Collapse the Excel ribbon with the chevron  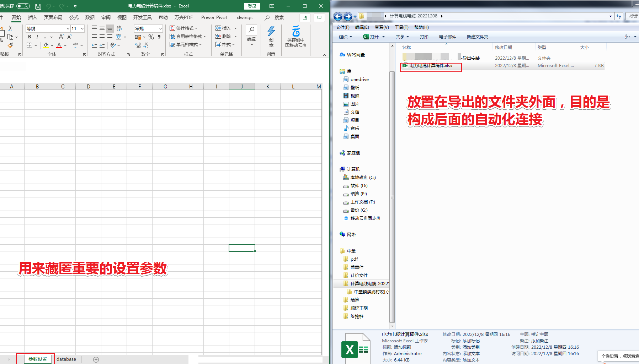324,55
